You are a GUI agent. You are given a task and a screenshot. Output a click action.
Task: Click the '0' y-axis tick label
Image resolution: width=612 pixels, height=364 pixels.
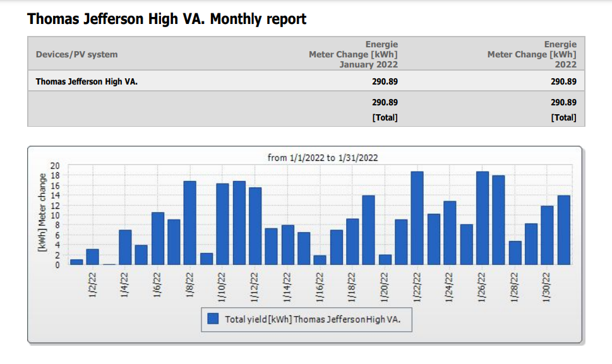(x=57, y=265)
